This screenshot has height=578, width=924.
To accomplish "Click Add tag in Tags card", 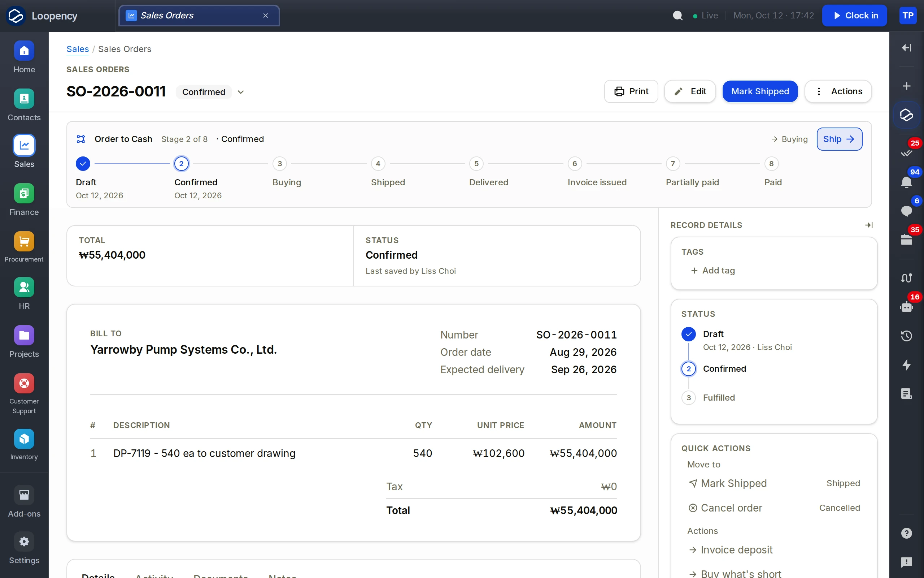I will click(x=713, y=271).
